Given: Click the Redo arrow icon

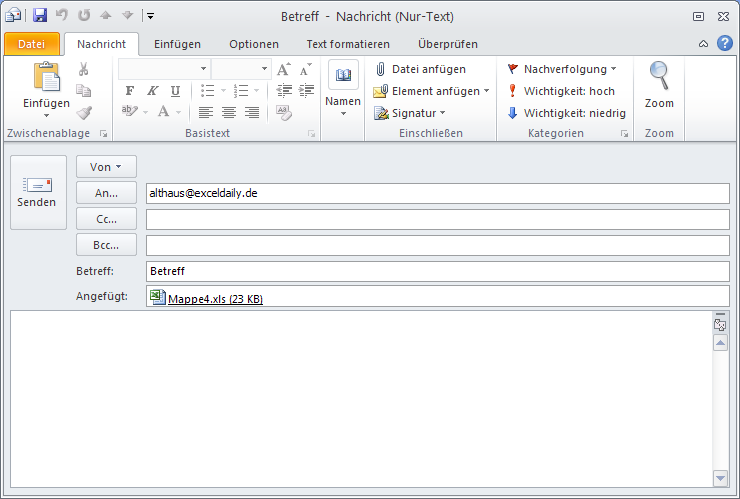Looking at the screenshot, I should 84,15.
